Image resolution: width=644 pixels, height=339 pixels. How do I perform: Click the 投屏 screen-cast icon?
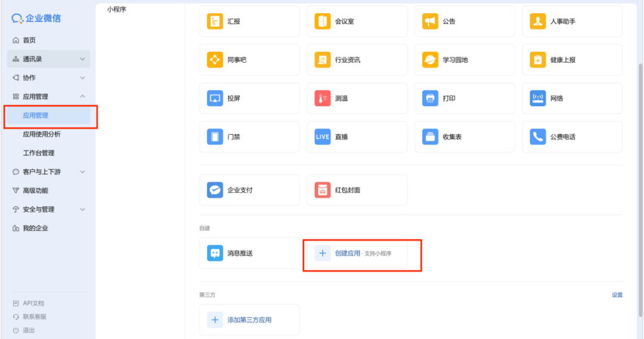[215, 98]
